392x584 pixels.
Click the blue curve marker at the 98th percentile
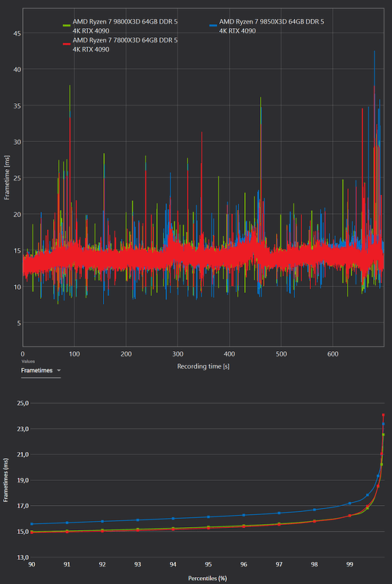(x=315, y=510)
